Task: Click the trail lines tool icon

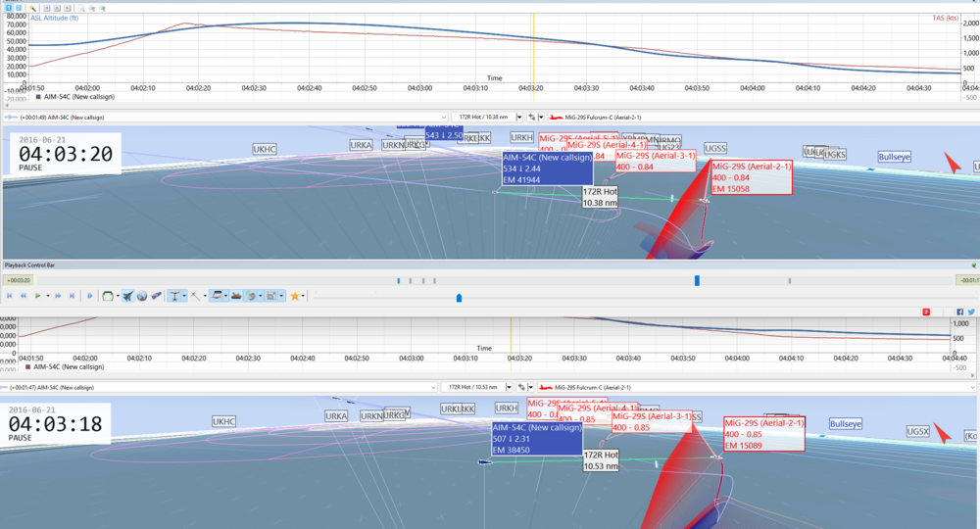Action: (x=196, y=296)
